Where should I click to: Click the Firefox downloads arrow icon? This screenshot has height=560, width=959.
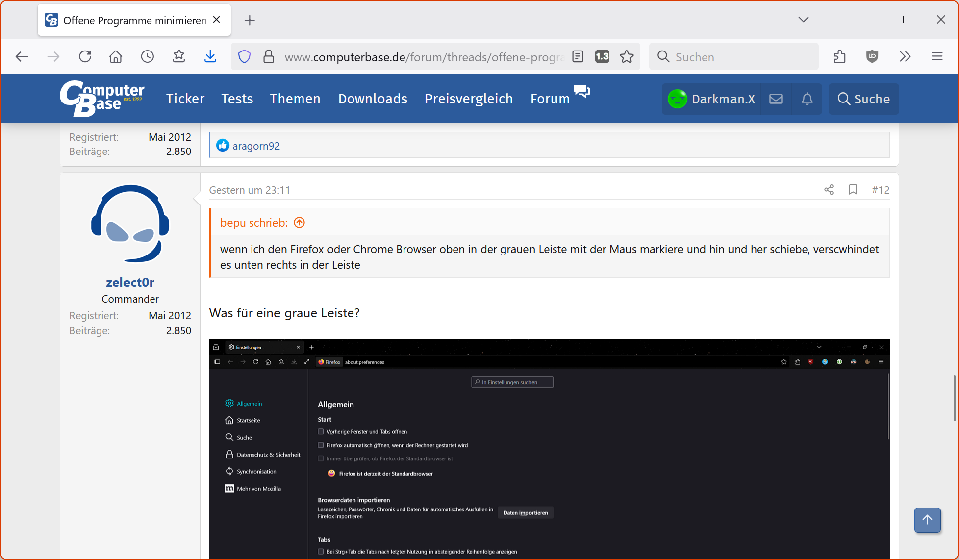point(210,56)
